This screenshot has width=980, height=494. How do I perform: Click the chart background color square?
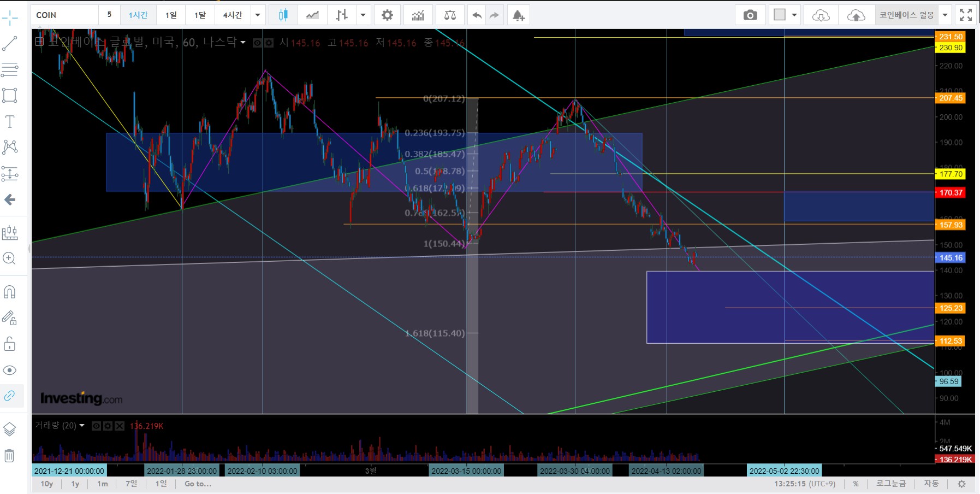(780, 15)
